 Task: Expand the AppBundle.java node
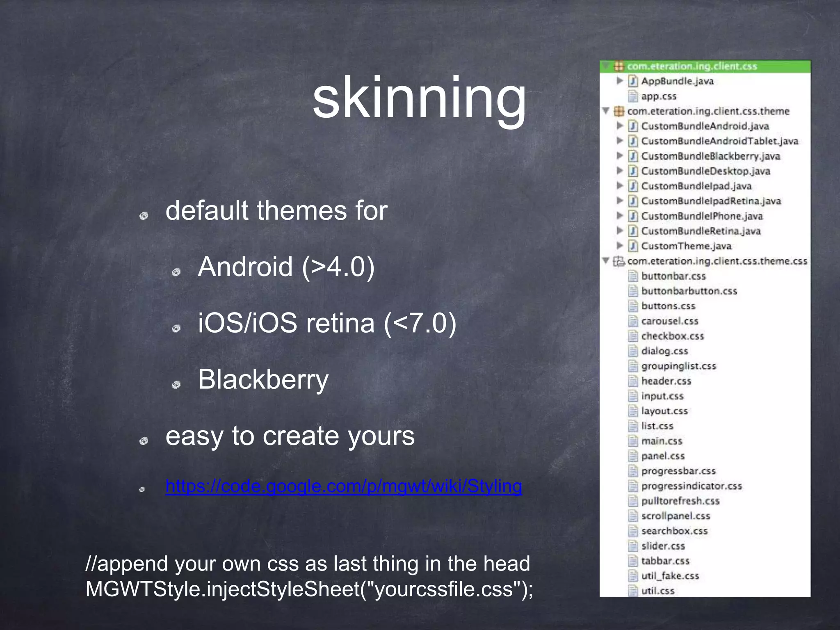pos(620,81)
